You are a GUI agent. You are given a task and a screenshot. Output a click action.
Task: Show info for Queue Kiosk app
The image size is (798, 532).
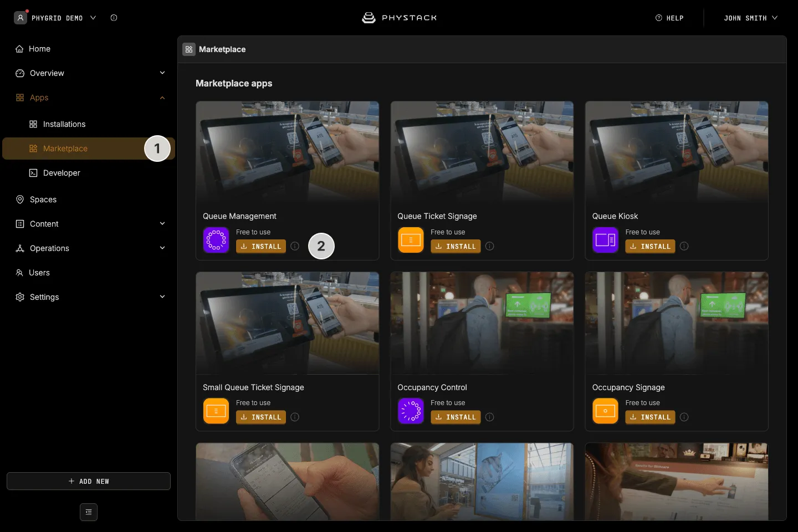[684, 246]
